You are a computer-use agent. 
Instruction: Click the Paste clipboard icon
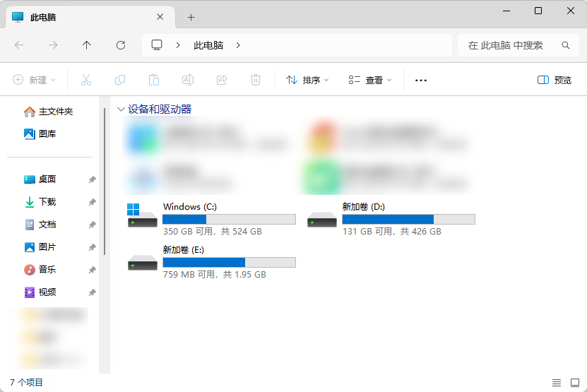pyautogui.click(x=154, y=80)
